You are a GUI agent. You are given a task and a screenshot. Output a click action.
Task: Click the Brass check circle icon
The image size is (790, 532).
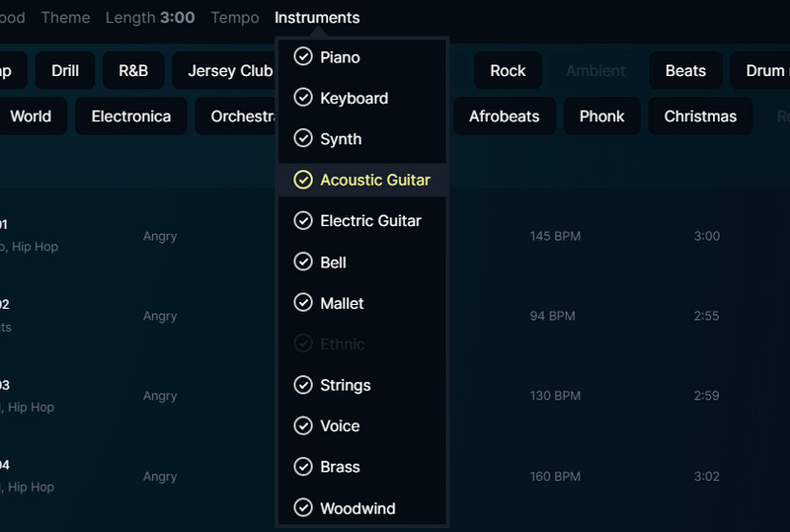tap(303, 467)
